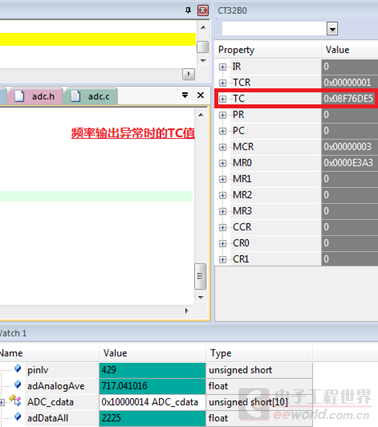Click the MCR value field 0x00000003

[349, 147]
